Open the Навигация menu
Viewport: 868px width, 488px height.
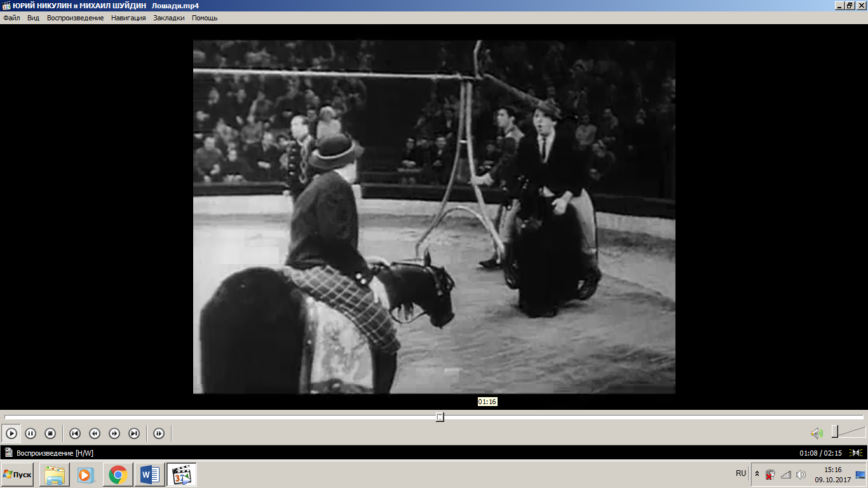pos(128,18)
